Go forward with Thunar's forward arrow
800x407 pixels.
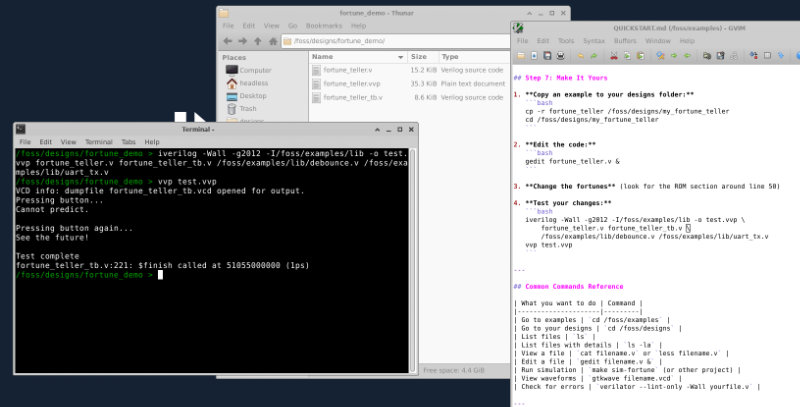243,41
